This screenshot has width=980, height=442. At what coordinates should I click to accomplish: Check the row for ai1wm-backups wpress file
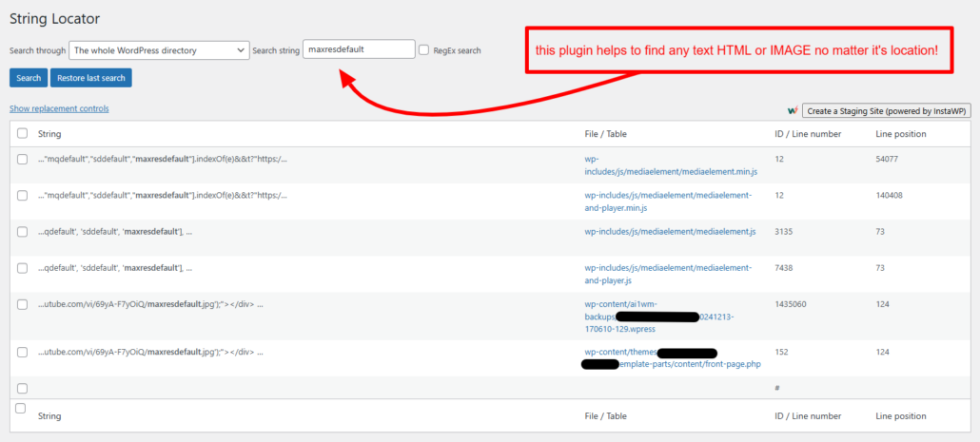coord(23,304)
